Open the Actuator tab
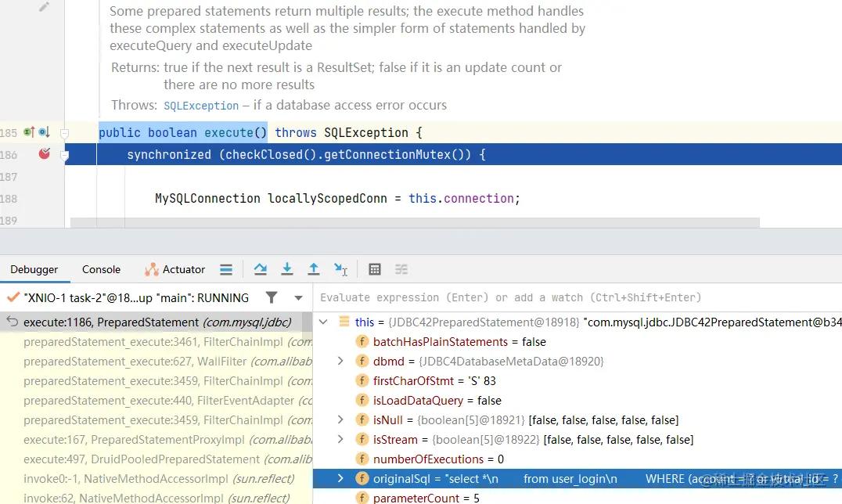842x504 pixels. click(x=175, y=269)
